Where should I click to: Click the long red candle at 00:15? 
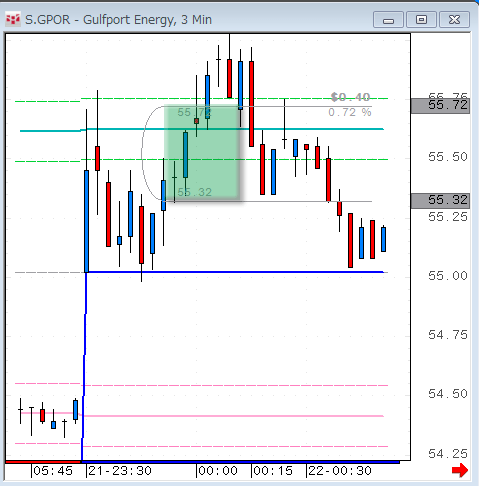coord(251,104)
